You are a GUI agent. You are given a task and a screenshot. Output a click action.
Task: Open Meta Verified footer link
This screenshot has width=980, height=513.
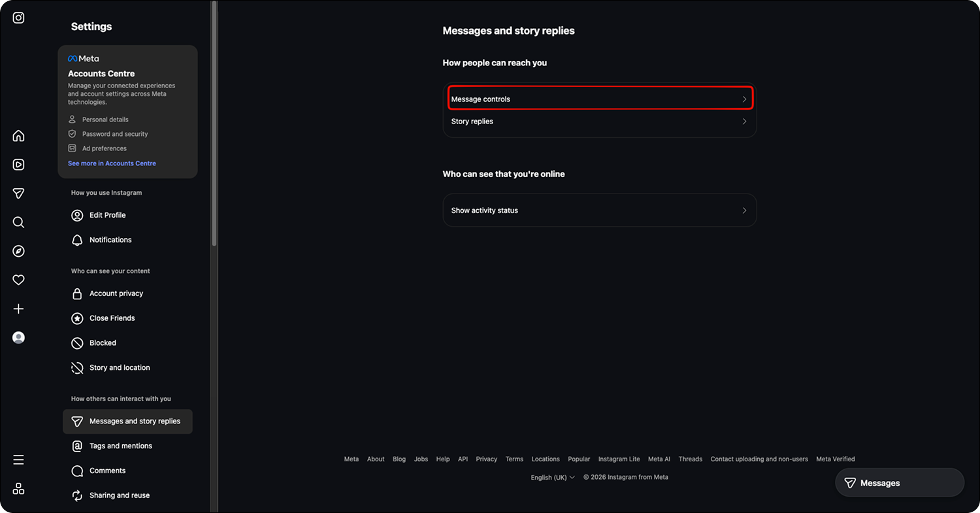pos(836,459)
